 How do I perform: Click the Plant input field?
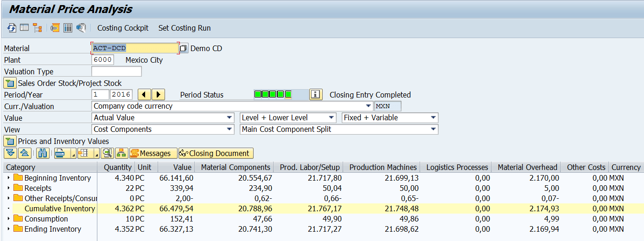(102, 60)
